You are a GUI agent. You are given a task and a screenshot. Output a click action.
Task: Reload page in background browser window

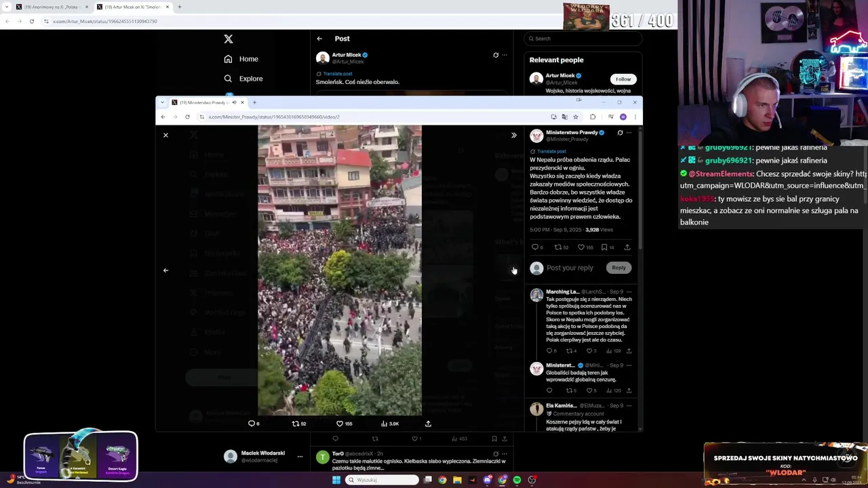click(31, 21)
